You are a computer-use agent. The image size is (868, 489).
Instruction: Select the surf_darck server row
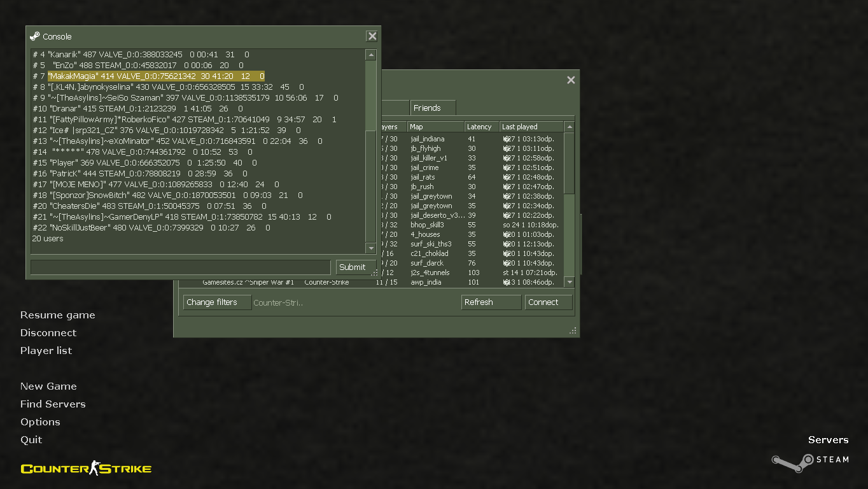point(472,263)
